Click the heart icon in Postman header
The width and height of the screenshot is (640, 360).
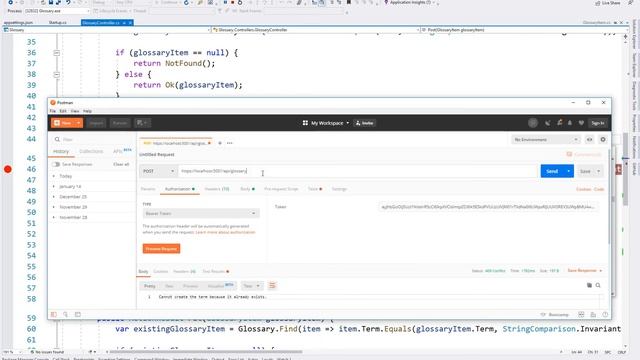(581, 123)
